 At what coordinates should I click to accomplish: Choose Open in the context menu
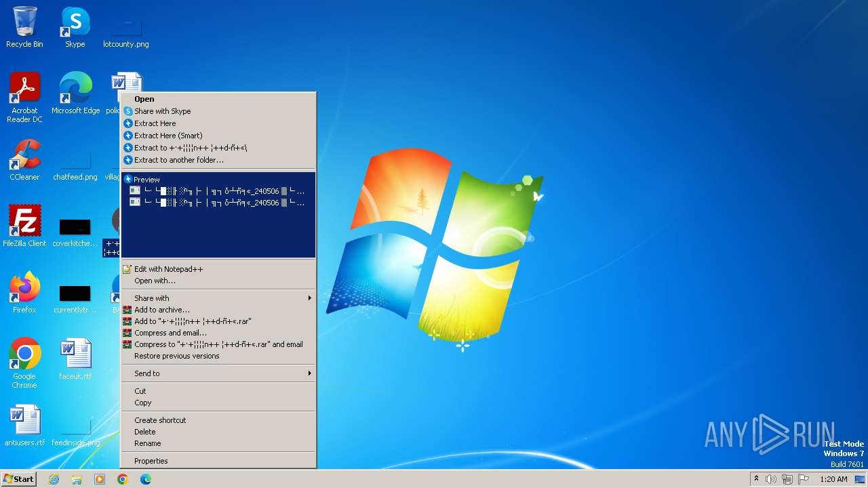pos(218,99)
